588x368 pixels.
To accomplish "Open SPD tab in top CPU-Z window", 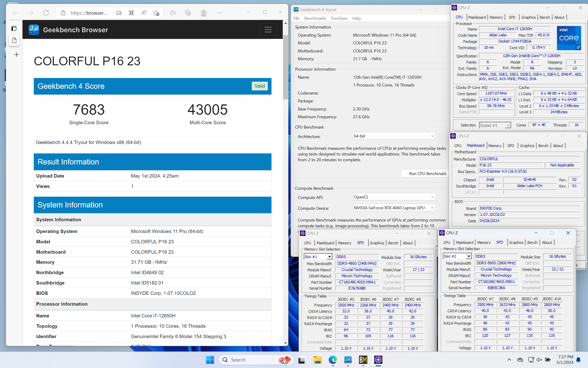I will click(x=512, y=17).
